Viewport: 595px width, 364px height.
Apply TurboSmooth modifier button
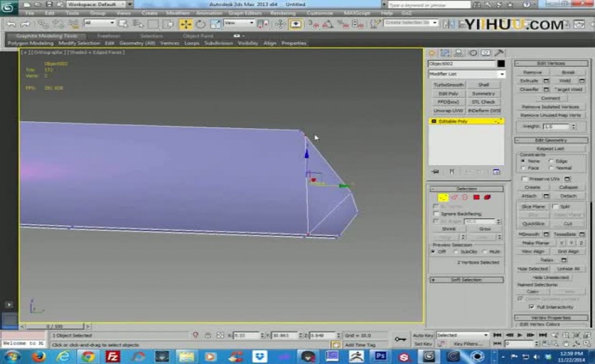pos(449,85)
